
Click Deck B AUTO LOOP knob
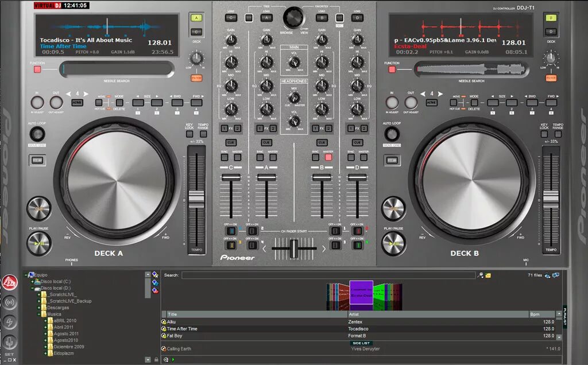(x=392, y=134)
